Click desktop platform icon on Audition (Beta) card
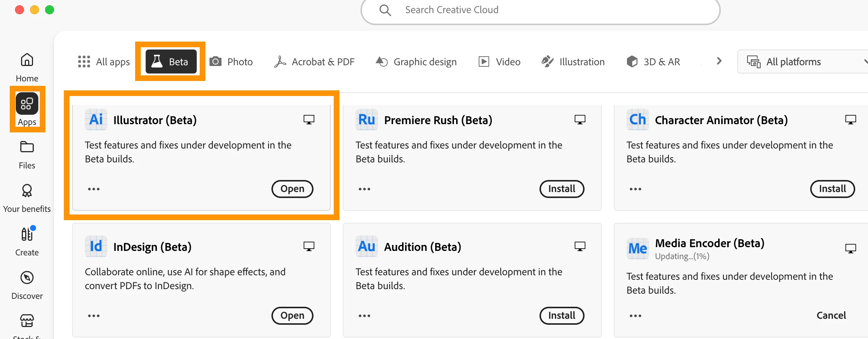Viewport: 868px width, 339px height. [580, 246]
